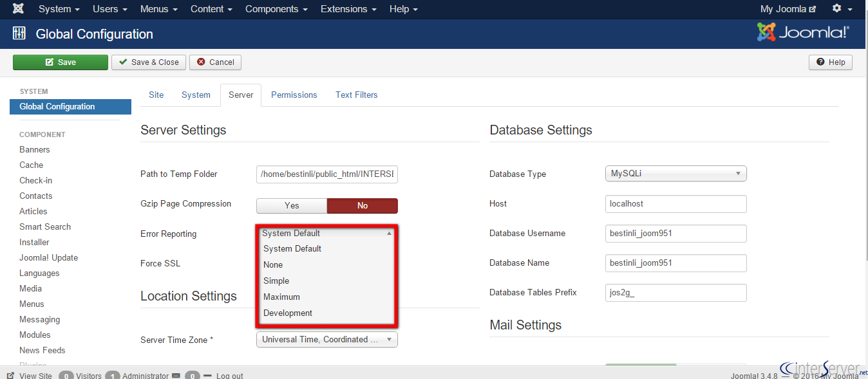Open Cache component configuration
This screenshot has width=868, height=379.
pyautogui.click(x=32, y=165)
